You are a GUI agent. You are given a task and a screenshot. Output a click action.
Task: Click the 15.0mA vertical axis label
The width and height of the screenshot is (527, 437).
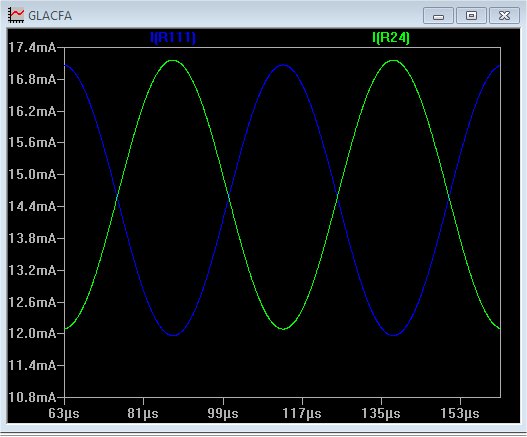tap(32, 174)
